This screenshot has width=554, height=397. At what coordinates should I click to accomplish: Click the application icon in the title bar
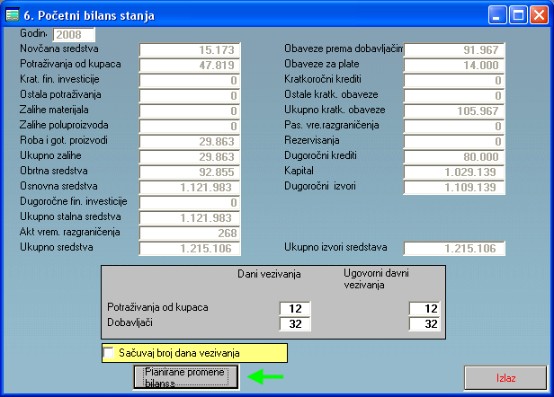coord(12,15)
